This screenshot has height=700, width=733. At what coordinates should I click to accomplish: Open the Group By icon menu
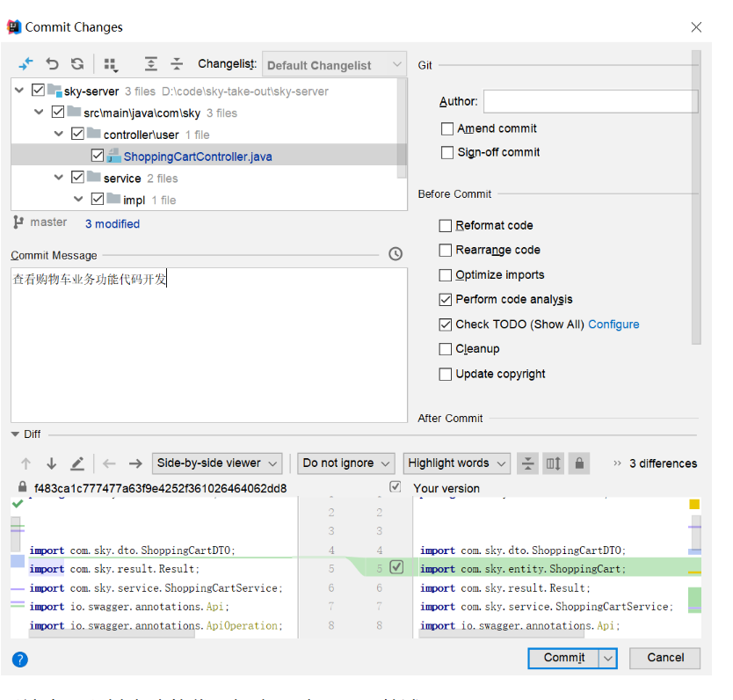click(x=111, y=64)
